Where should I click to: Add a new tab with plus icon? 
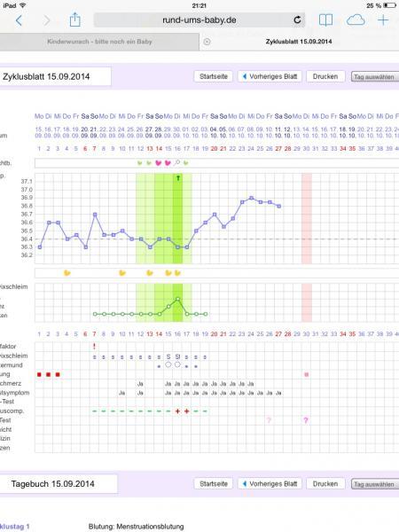pyautogui.click(x=383, y=20)
